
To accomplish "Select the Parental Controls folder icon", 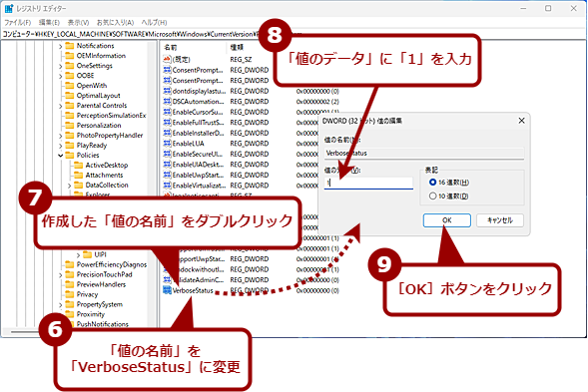I will (x=69, y=106).
